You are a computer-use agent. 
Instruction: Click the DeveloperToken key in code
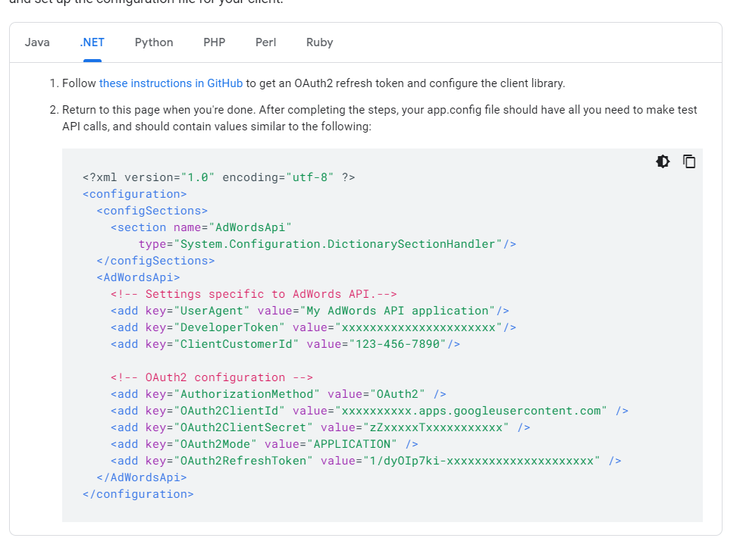click(x=230, y=327)
